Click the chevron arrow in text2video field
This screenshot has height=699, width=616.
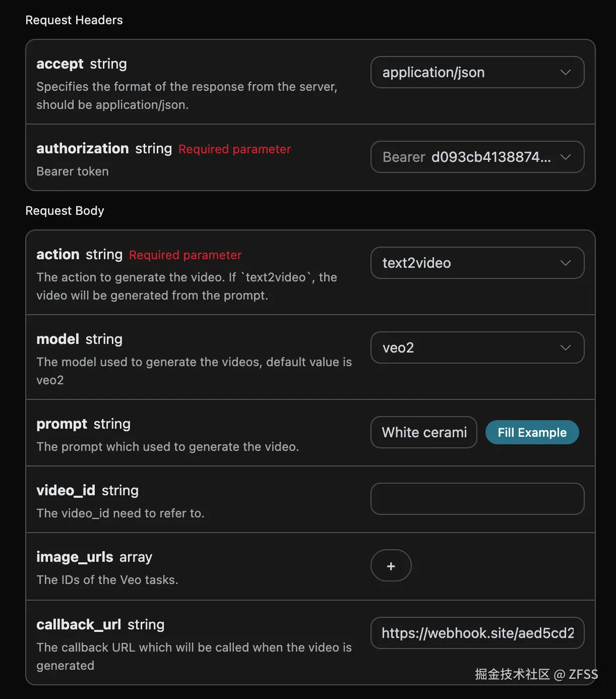pyautogui.click(x=565, y=263)
